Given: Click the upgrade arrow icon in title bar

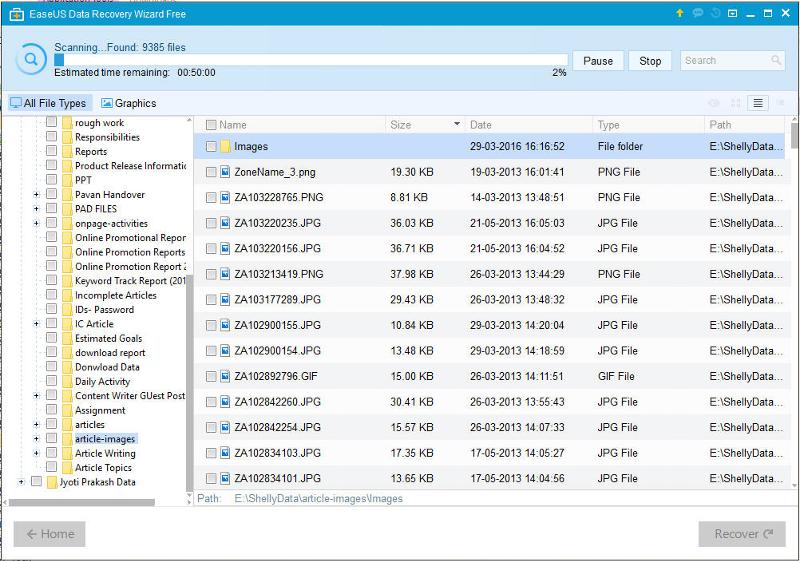Looking at the screenshot, I should tap(680, 13).
